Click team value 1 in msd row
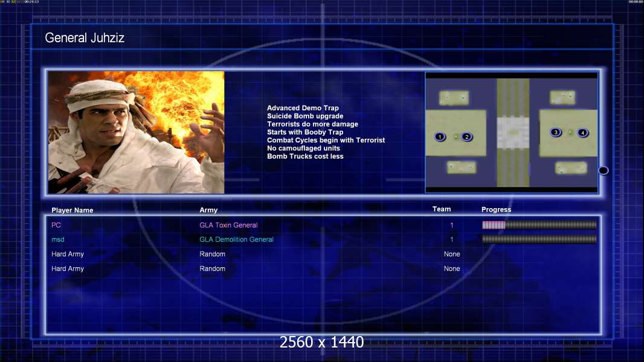644x362 pixels. (x=451, y=240)
